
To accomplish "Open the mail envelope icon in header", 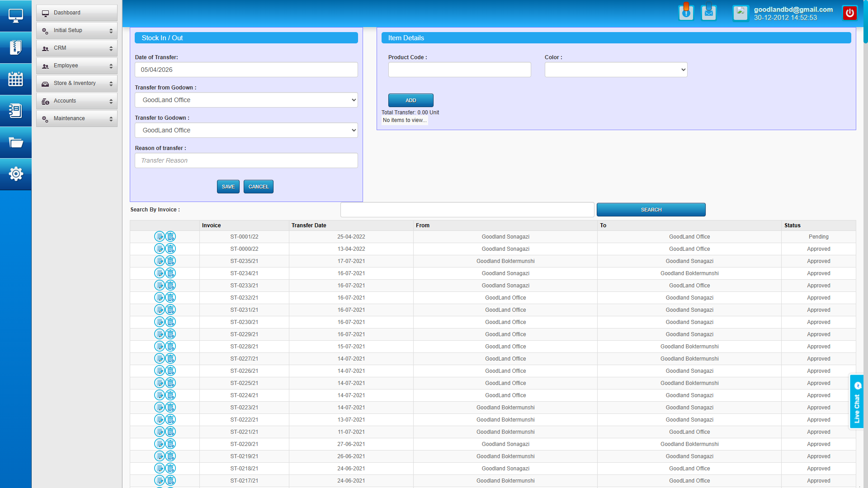I will (x=708, y=13).
